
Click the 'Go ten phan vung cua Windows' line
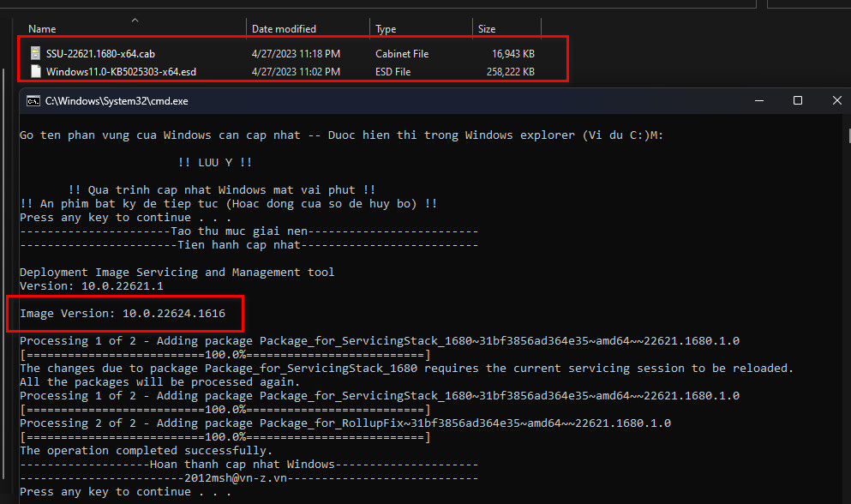[x=341, y=135]
